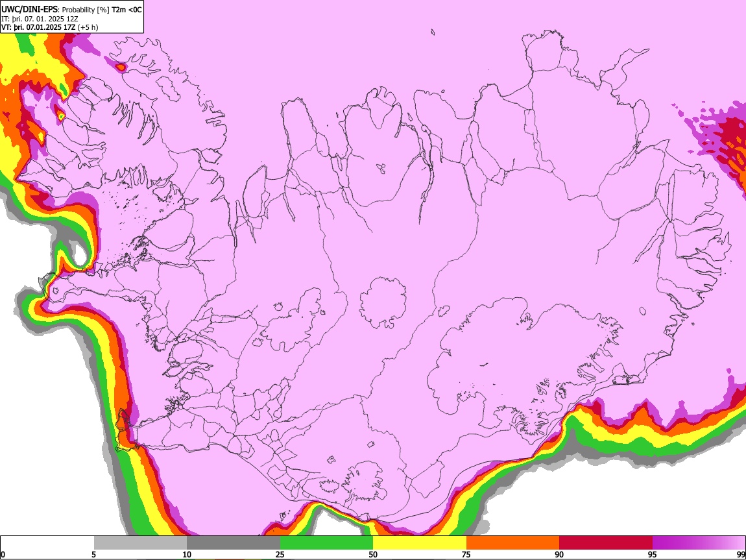The image size is (746, 560).
Task: Click the initial time line 'IT: þri. 07. 01. 2025 12Z'
Action: point(40,19)
